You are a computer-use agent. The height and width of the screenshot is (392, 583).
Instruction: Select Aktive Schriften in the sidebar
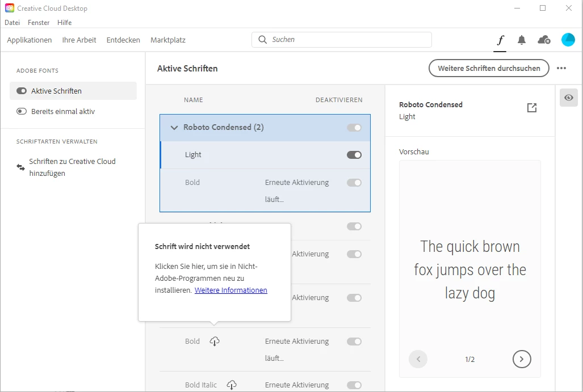tap(73, 91)
